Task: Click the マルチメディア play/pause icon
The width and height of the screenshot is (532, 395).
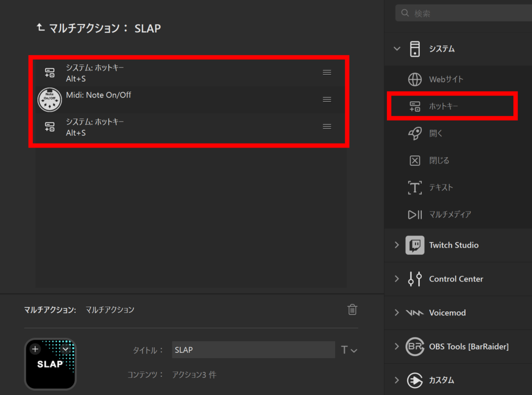Action: click(x=415, y=215)
